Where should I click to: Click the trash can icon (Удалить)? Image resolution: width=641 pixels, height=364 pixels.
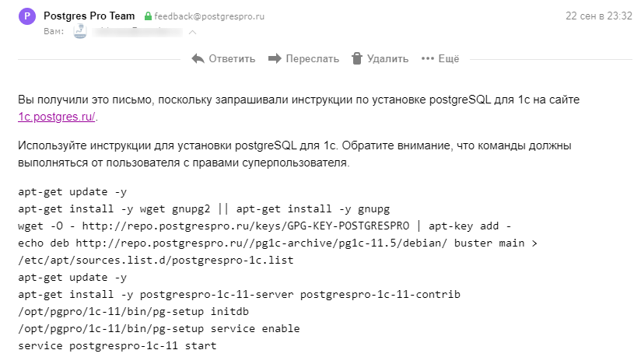click(x=357, y=58)
